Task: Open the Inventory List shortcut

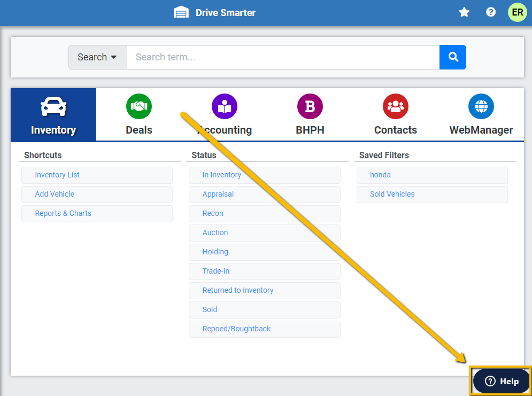Action: pyautogui.click(x=97, y=175)
